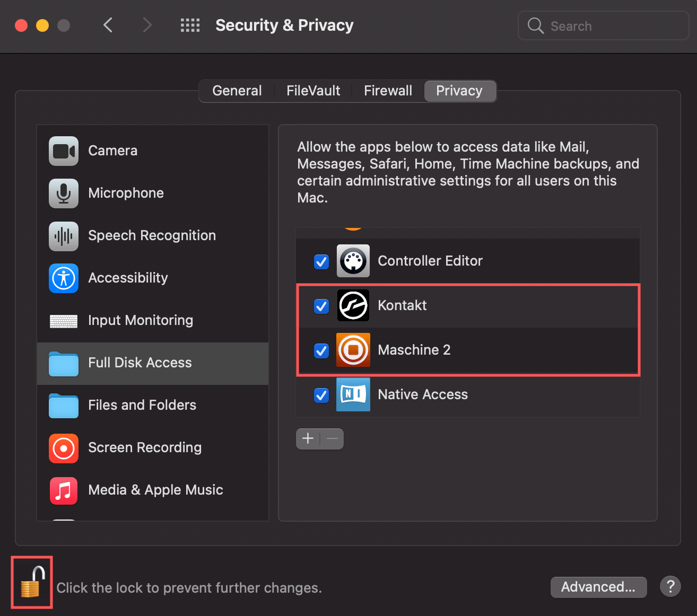
Task: Select the Maschine 2 name
Action: (x=414, y=350)
